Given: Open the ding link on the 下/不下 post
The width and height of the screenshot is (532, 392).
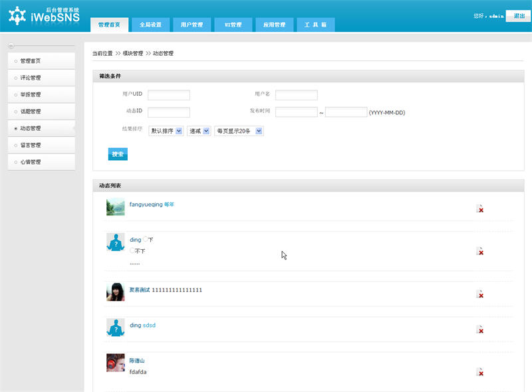Looking at the screenshot, I should pos(136,240).
